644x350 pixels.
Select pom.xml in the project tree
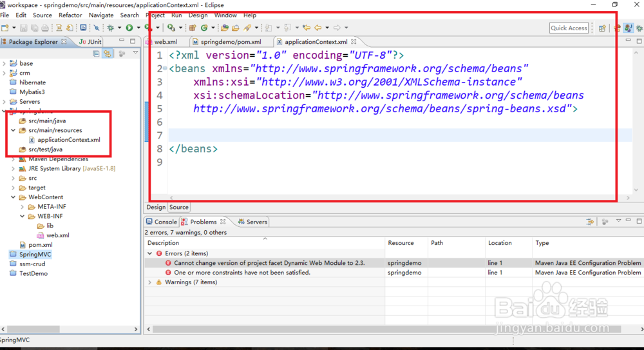(x=40, y=245)
